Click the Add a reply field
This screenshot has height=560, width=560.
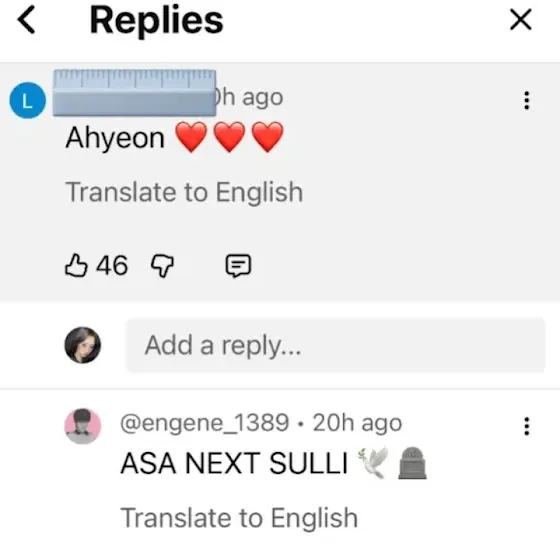335,345
